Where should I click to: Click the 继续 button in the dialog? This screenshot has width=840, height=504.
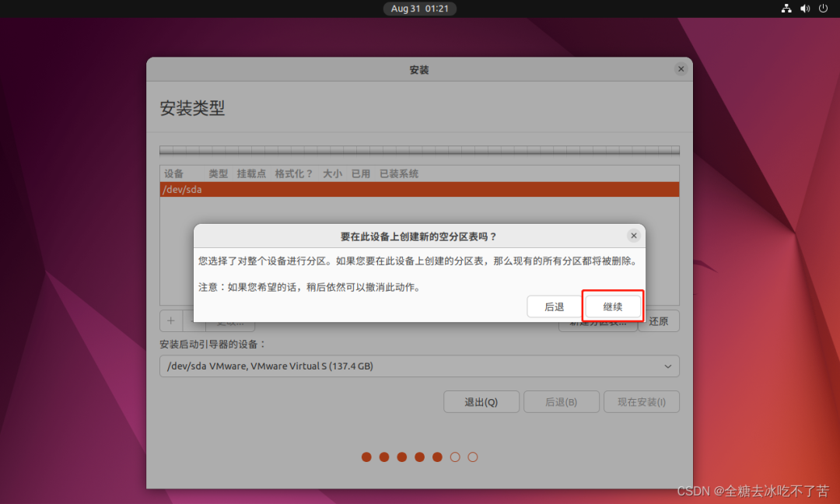click(613, 306)
